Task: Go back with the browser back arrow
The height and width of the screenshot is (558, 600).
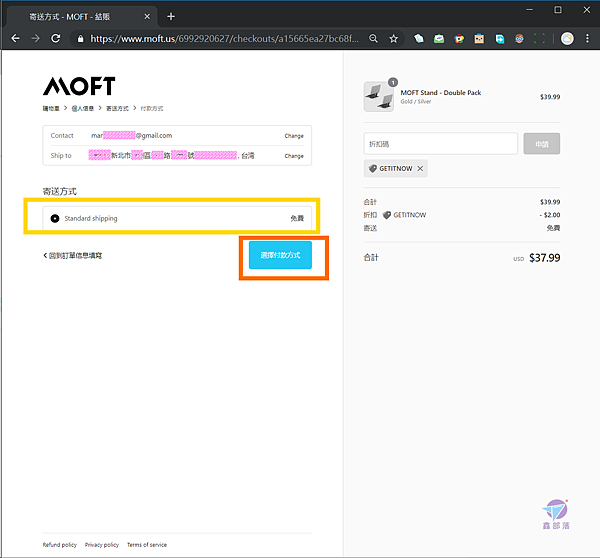Action: coord(15,38)
